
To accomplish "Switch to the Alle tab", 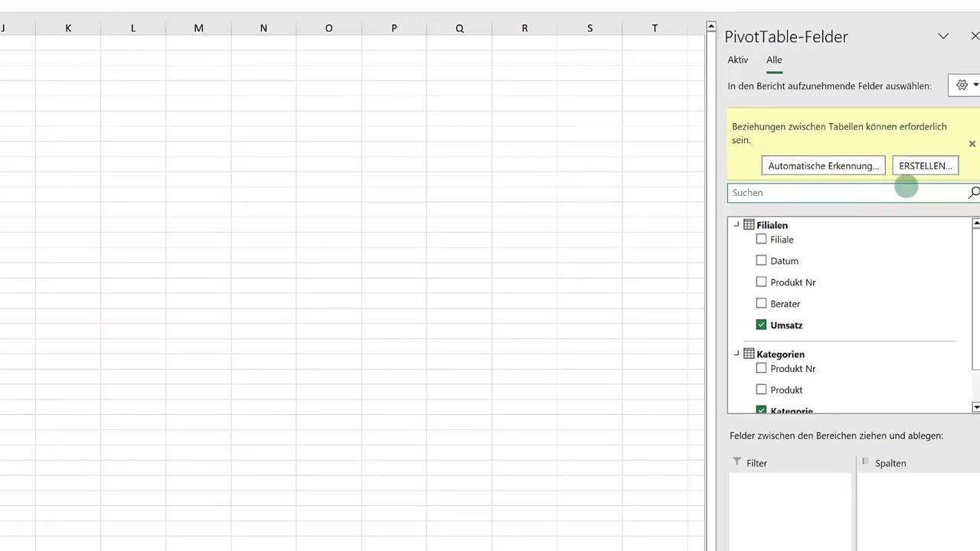I will click(774, 60).
